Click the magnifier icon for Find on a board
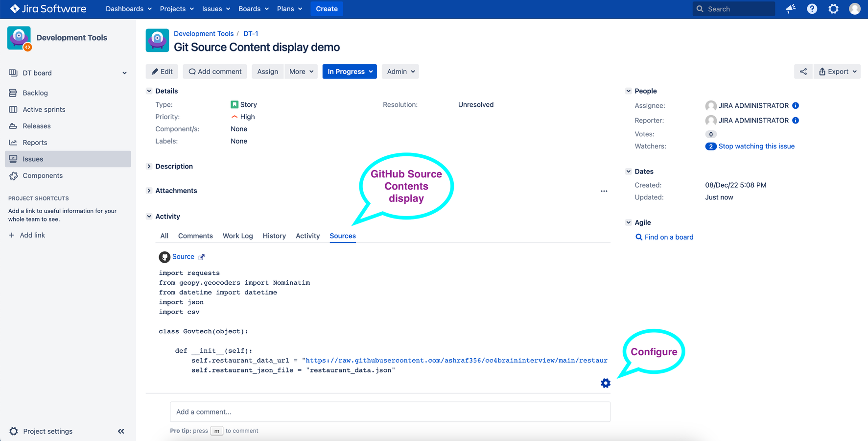This screenshot has height=441, width=868. tap(639, 237)
